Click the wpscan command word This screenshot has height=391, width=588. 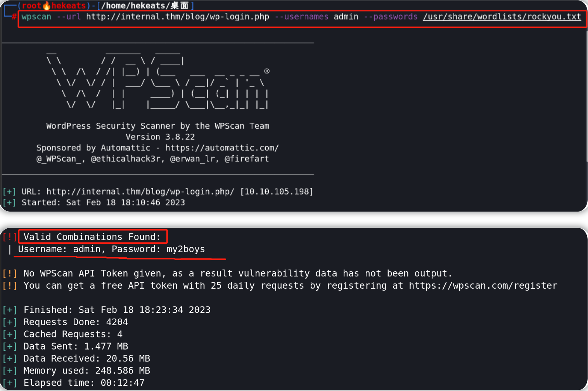36,17
